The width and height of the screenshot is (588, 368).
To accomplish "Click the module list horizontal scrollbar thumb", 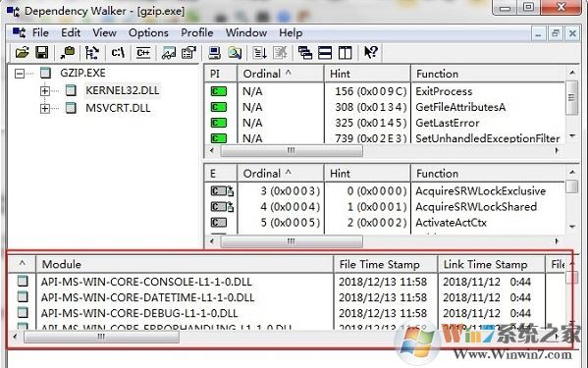I will pos(101,337).
